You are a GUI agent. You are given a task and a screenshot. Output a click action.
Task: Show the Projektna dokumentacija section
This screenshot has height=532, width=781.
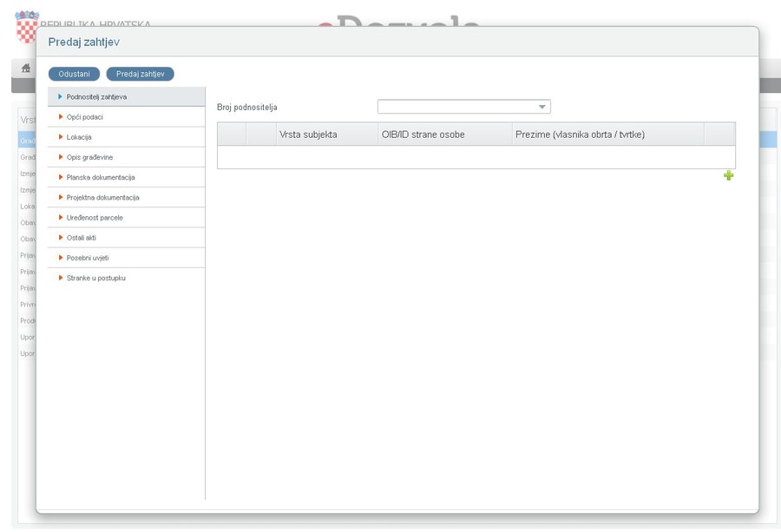tap(102, 197)
